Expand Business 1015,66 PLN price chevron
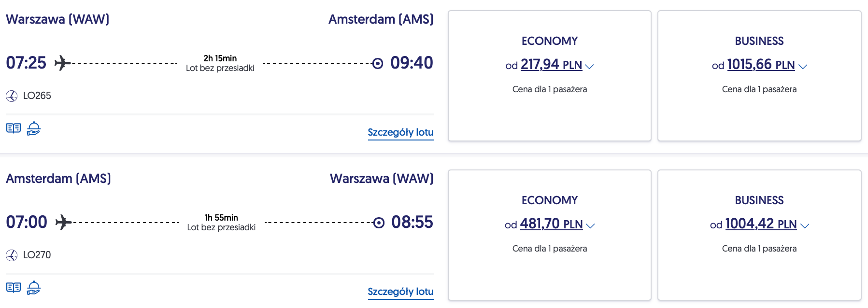 click(x=803, y=67)
